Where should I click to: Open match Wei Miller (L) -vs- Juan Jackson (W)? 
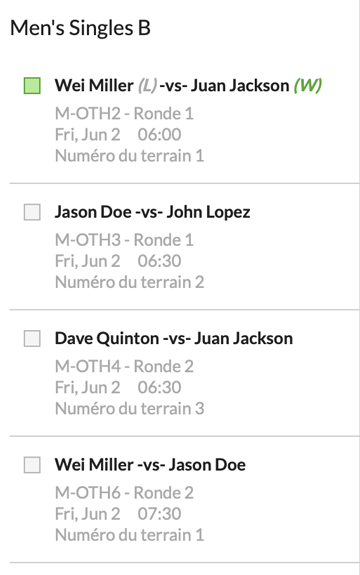click(188, 85)
